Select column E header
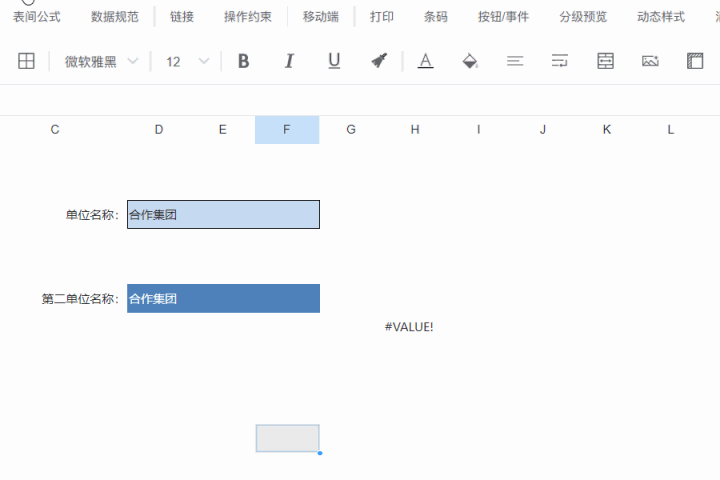The image size is (720, 480). pos(223,130)
